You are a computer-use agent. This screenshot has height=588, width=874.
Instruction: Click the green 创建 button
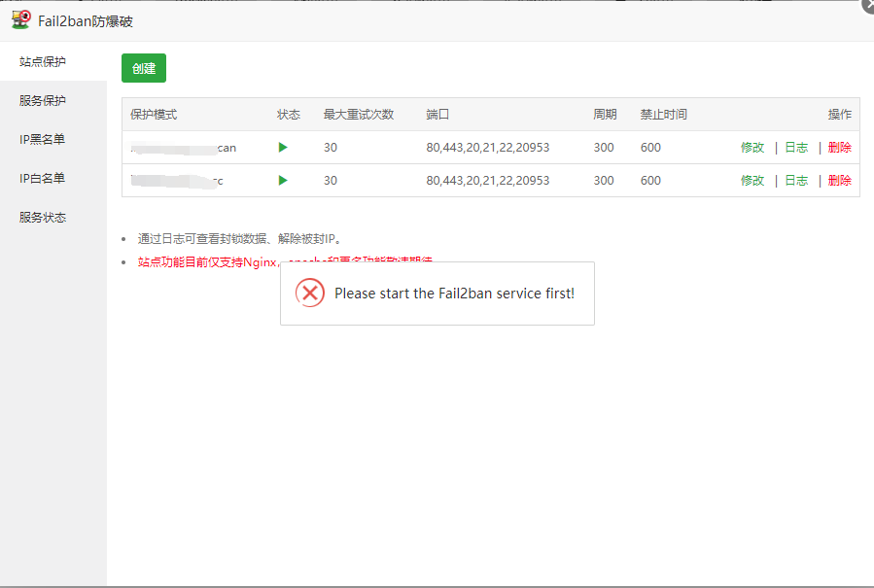pos(144,68)
